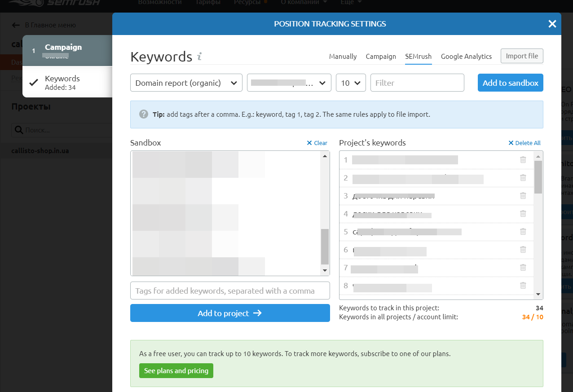
Task: Clear the Sandbox list
Action: (x=317, y=143)
